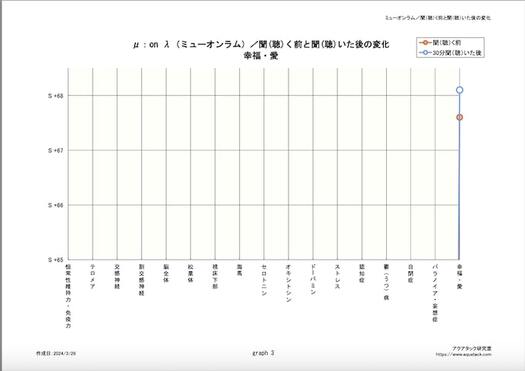The width and height of the screenshot is (525, 371).
Task: Click the 'セロトニン' category label
Action: click(x=264, y=280)
